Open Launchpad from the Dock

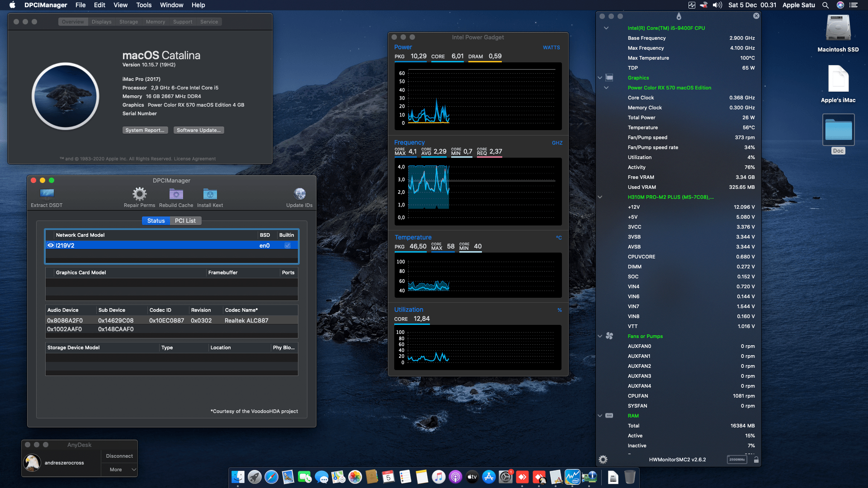tap(255, 477)
